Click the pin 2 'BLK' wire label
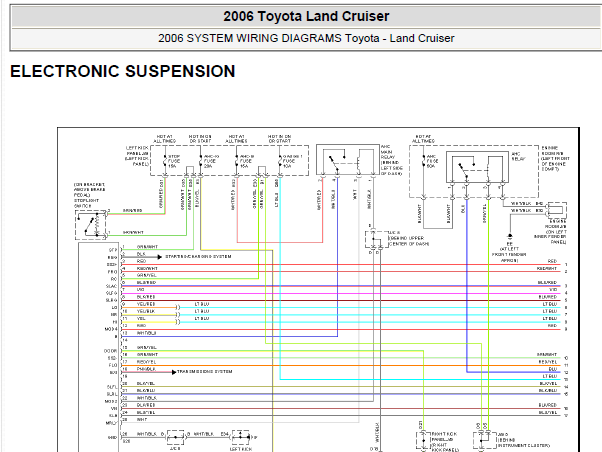 click(x=141, y=254)
